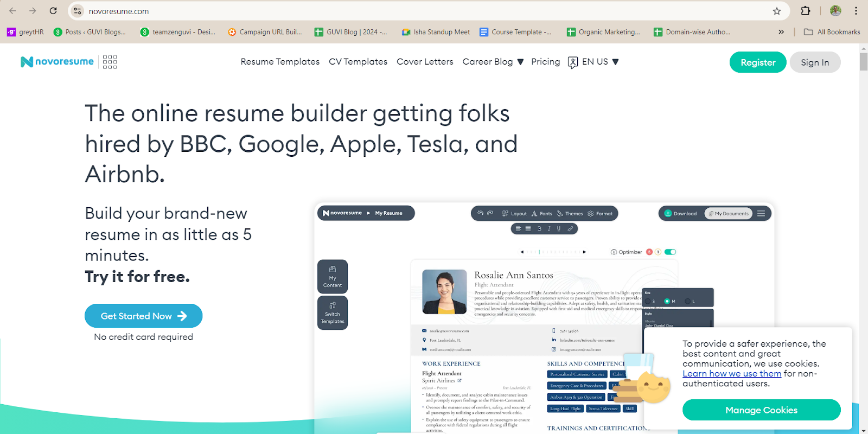Apply left text alignment in the editor preview

pyautogui.click(x=518, y=229)
